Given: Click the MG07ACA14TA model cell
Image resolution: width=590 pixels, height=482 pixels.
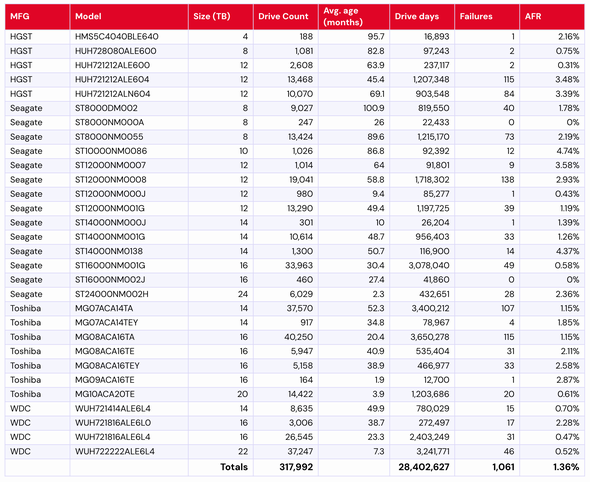Looking at the screenshot, I should point(129,309).
